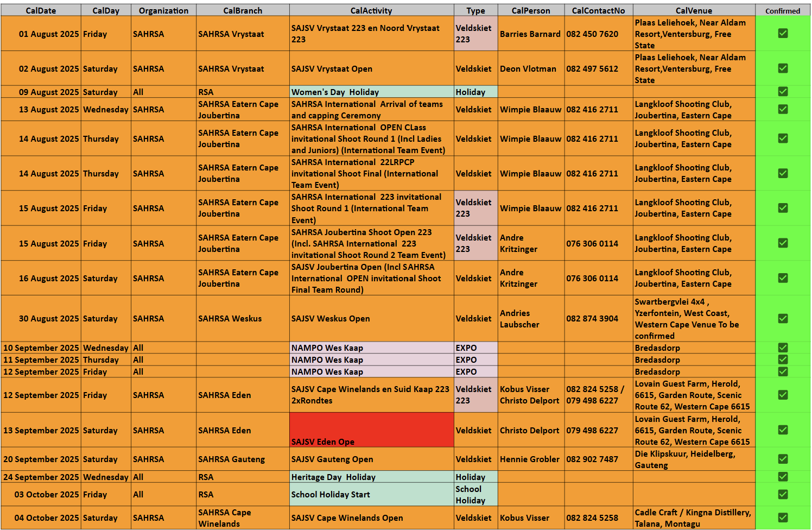Click the '24 September 2025' date cell
The width and height of the screenshot is (812, 530).
pos(41,477)
